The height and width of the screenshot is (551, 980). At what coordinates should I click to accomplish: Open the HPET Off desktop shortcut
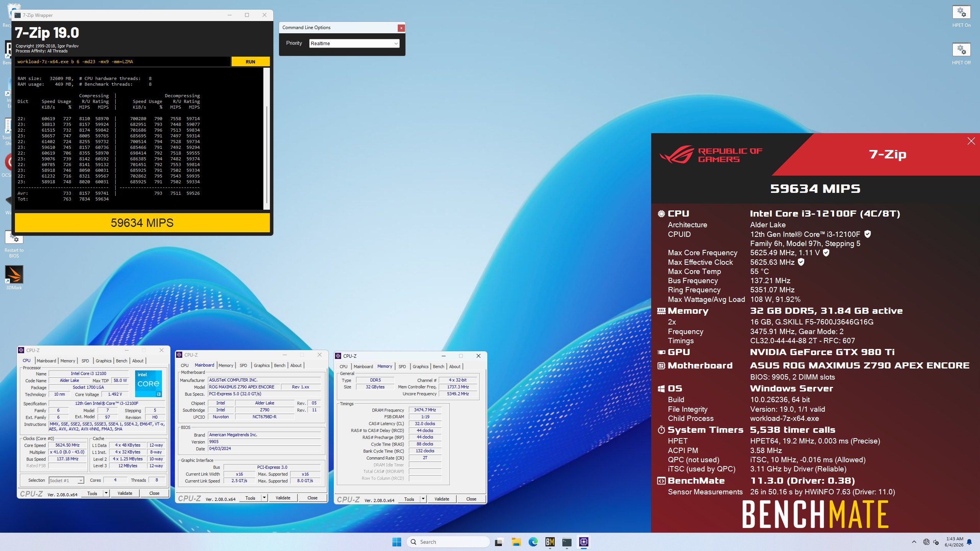coord(961,54)
